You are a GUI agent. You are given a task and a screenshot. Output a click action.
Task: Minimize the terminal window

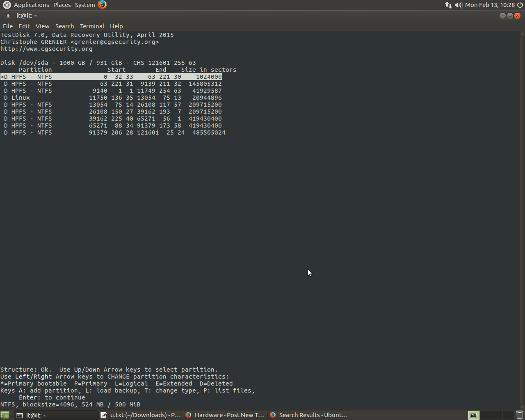point(502,16)
